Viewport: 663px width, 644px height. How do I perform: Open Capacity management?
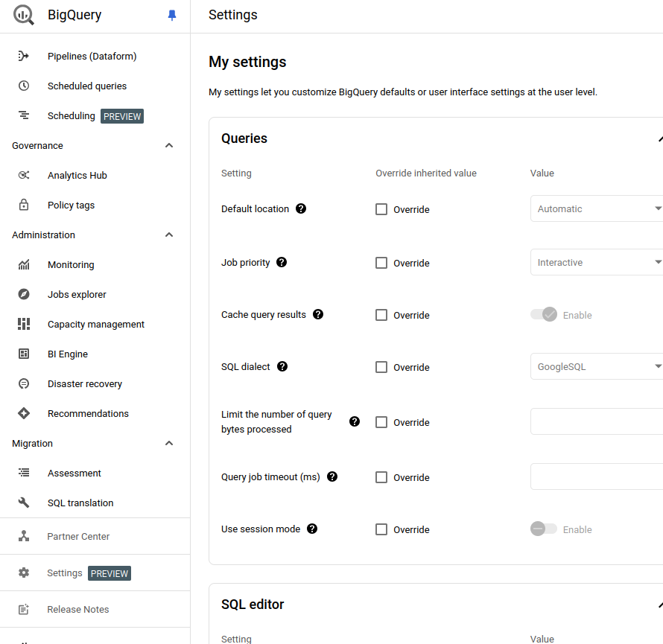pyautogui.click(x=95, y=324)
